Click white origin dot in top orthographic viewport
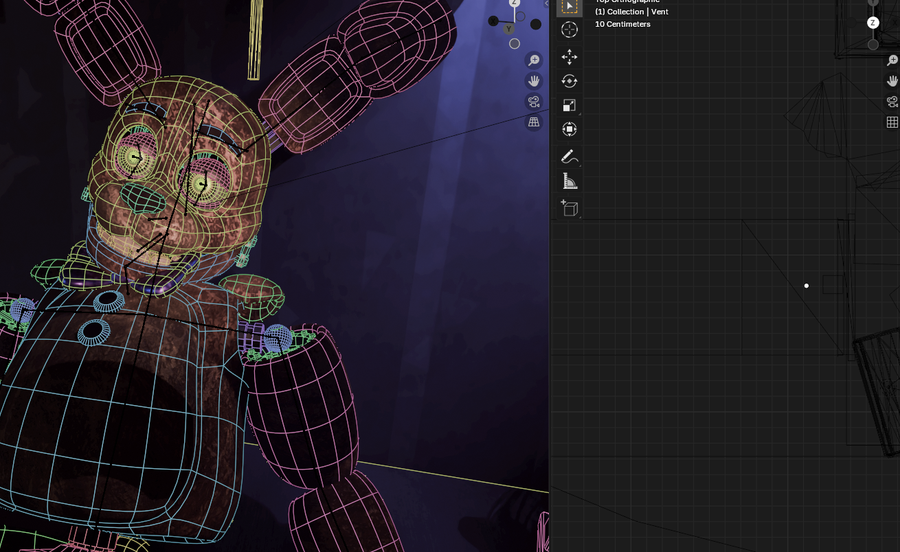The height and width of the screenshot is (552, 900). [x=806, y=286]
